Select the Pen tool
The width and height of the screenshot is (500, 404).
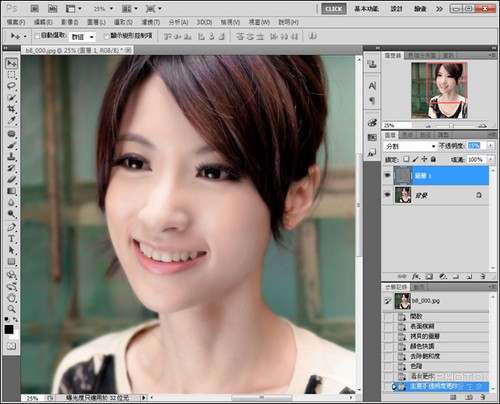(x=12, y=227)
